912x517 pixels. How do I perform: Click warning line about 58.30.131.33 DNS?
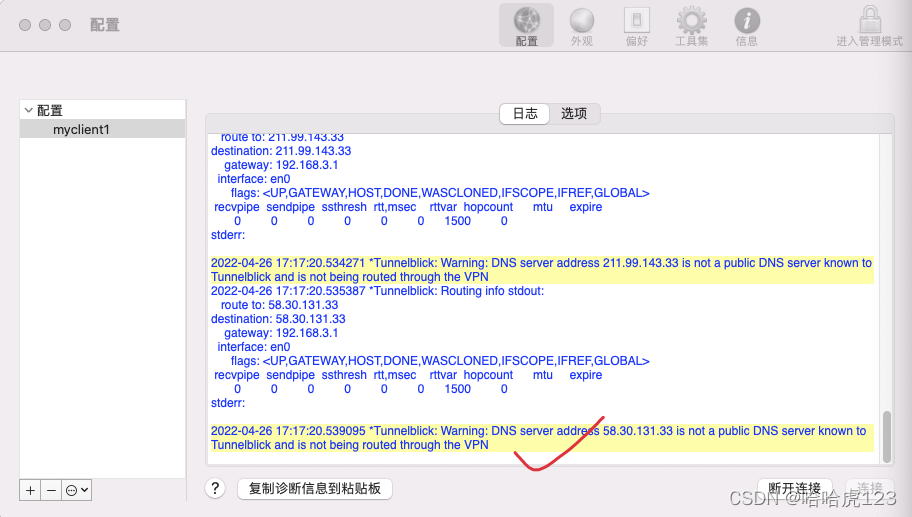pyautogui.click(x=542, y=438)
